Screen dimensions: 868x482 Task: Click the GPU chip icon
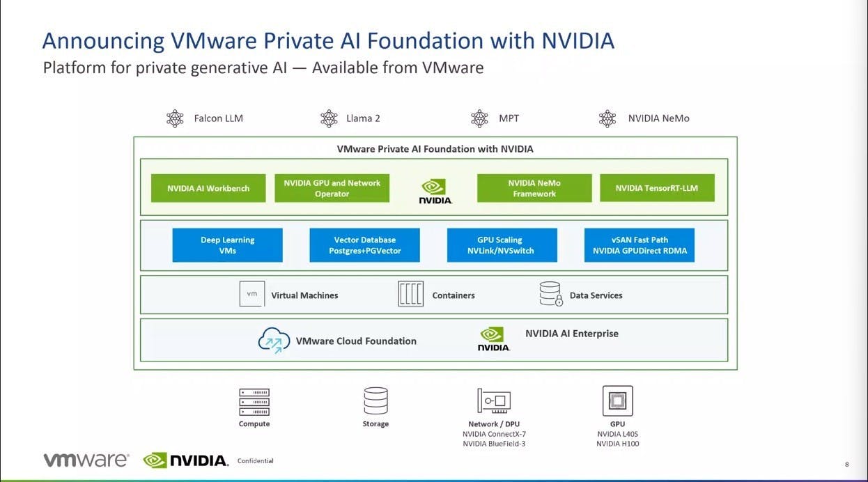point(617,401)
